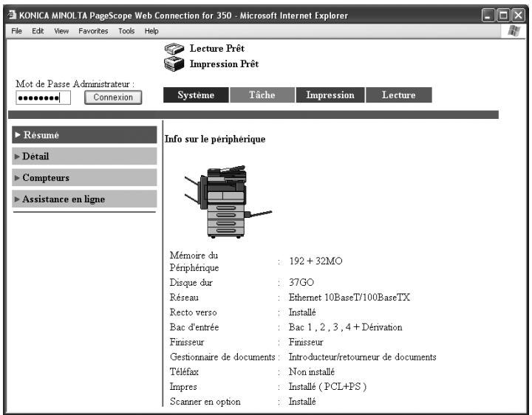Click the 'Mot de Passe Administrateur' label

[75, 83]
